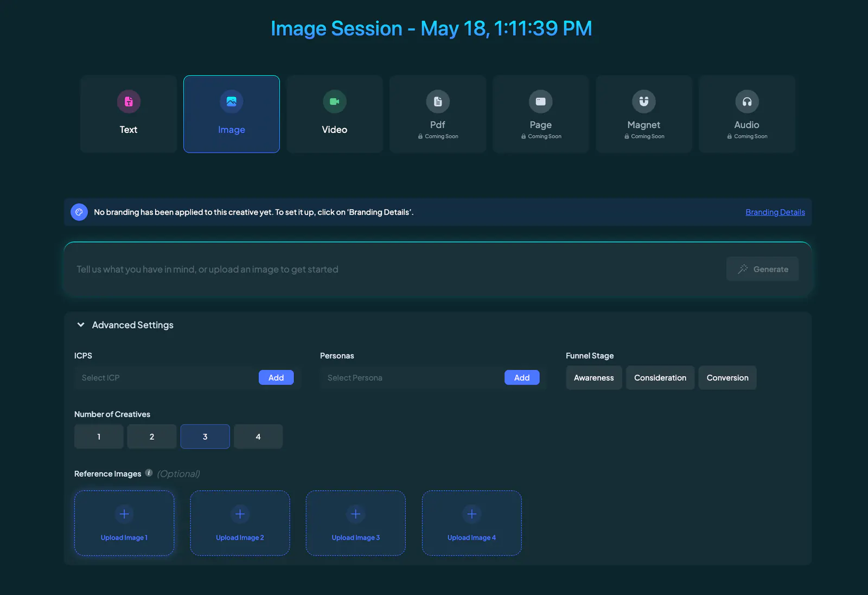Click the Upload Image 4 label
This screenshot has width=868, height=595.
pos(472,538)
